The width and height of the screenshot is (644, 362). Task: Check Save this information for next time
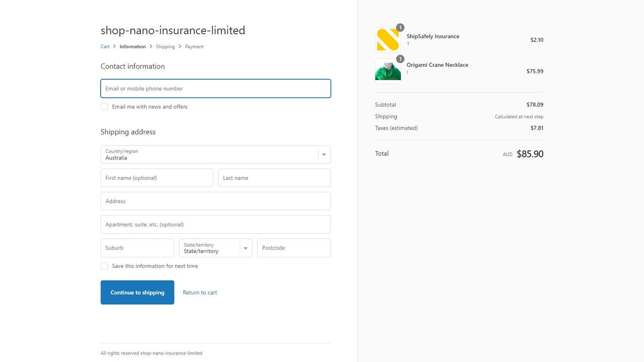coord(104,266)
